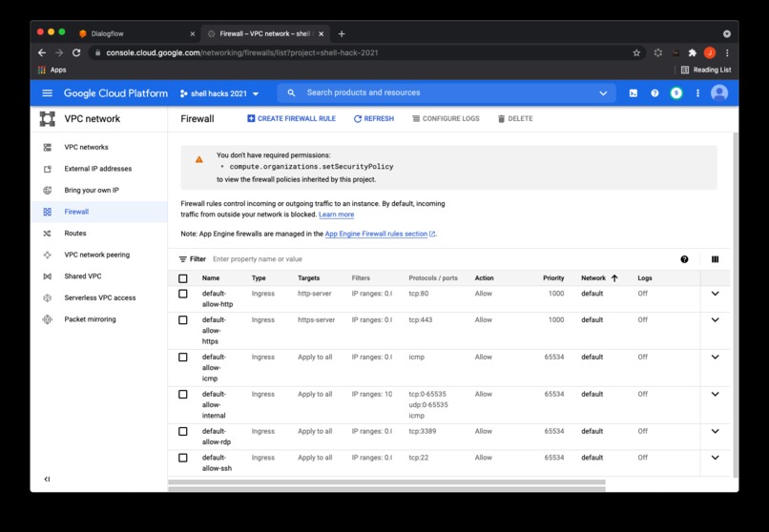Check the default-allow-ssh rule checkbox

pos(183,458)
